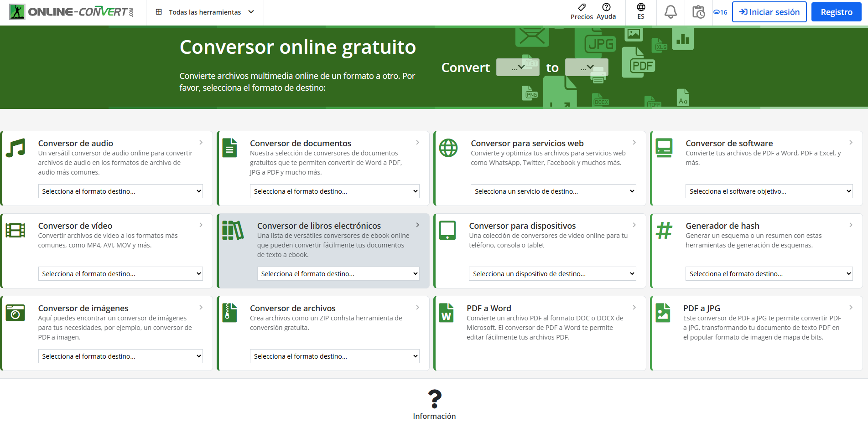Screen dimensions: 868x422
Task: Open the conversion history clipboard icon
Action: (x=699, y=12)
